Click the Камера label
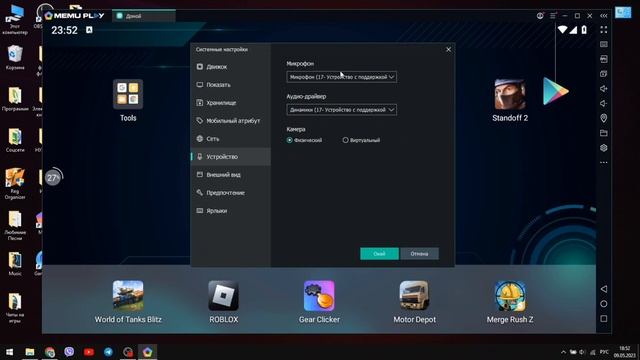 click(x=296, y=129)
